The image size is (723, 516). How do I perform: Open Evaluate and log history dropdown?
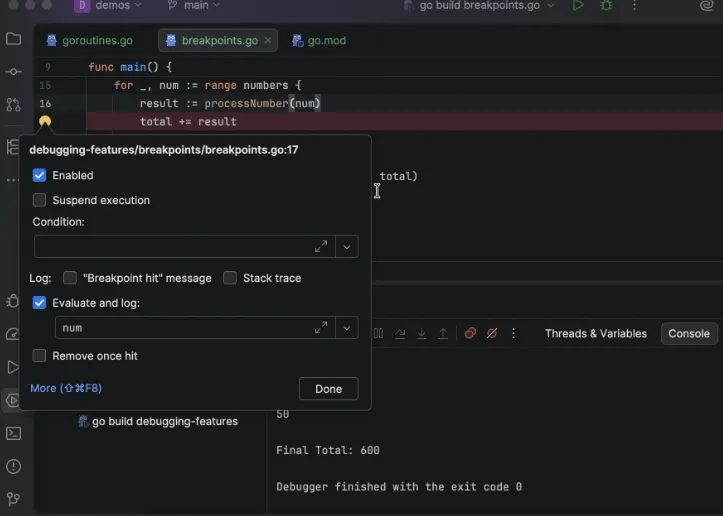[347, 328]
